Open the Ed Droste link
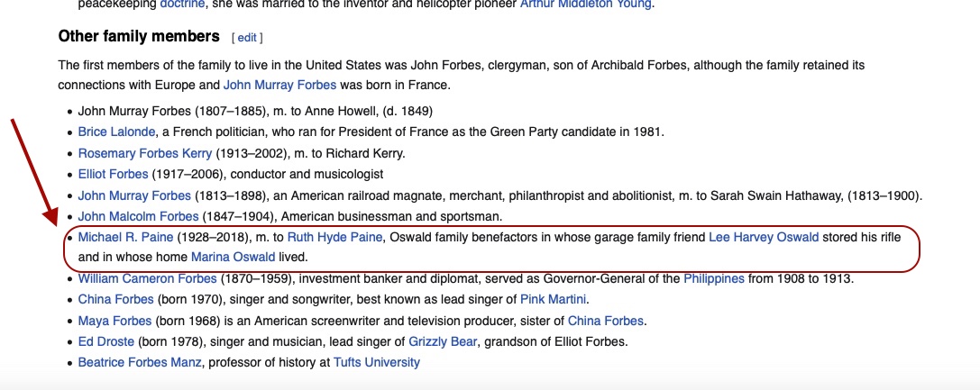 pyautogui.click(x=106, y=341)
